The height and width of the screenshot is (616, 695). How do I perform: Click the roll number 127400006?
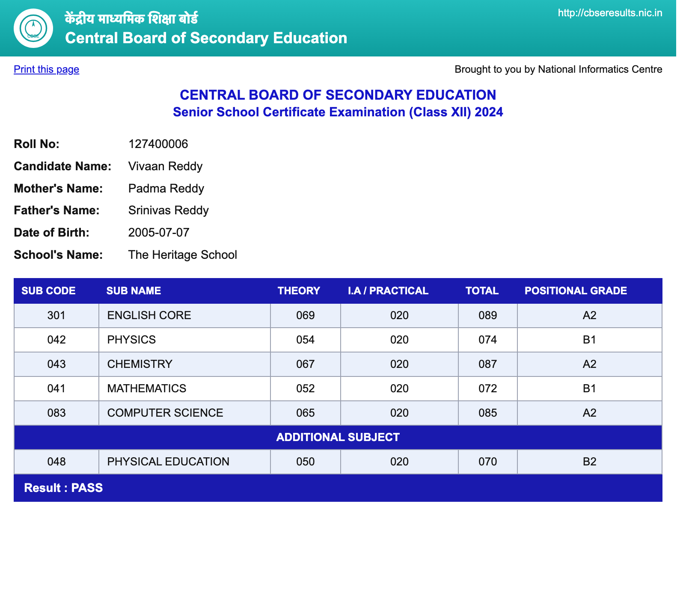coord(158,144)
